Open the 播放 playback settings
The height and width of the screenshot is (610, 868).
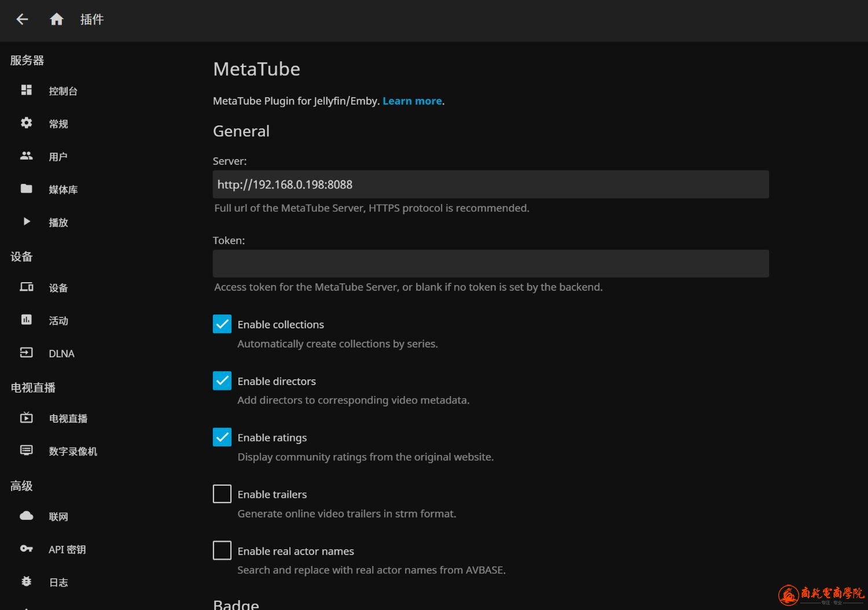coord(58,222)
